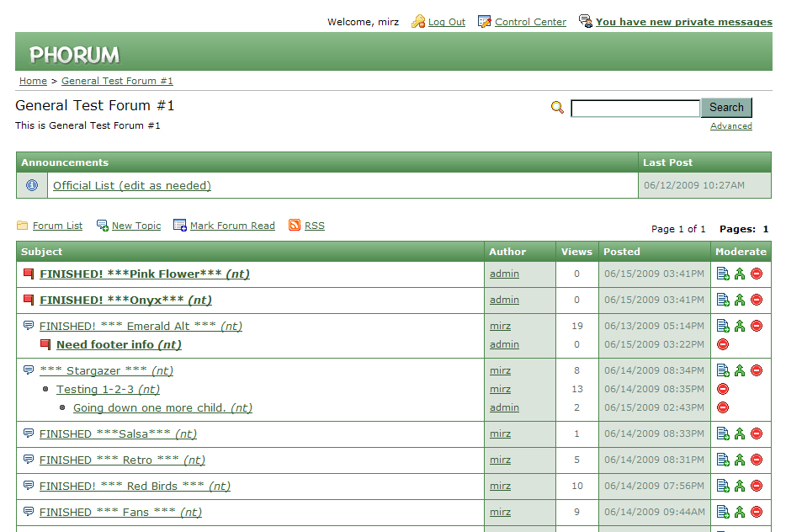The height and width of the screenshot is (532, 786).
Task: Click the Search button
Action: (x=726, y=107)
